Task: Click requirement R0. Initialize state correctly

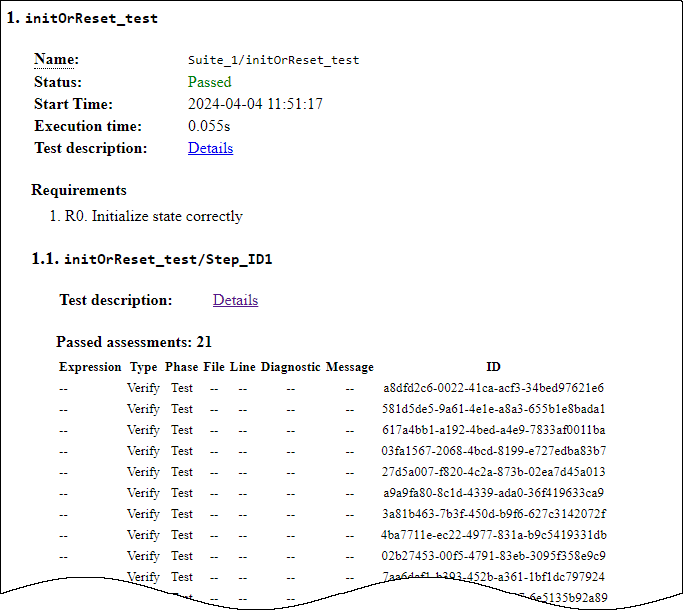Action: coord(154,216)
